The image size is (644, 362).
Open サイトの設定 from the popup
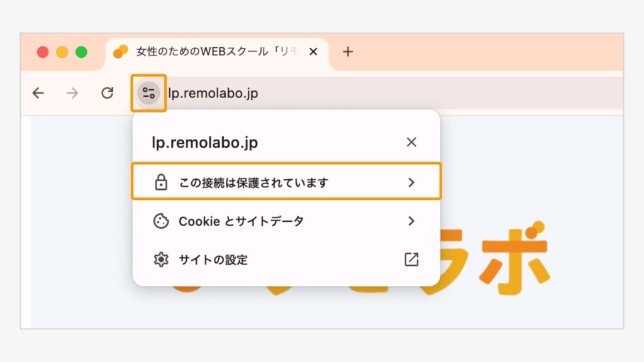286,260
